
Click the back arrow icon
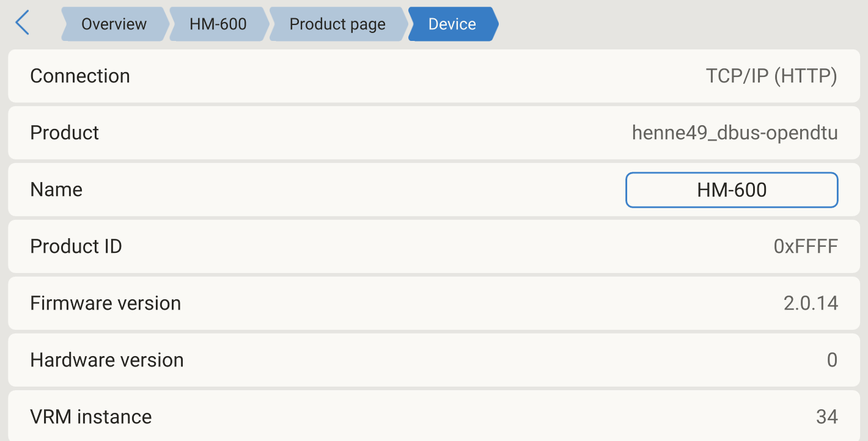[x=22, y=23]
